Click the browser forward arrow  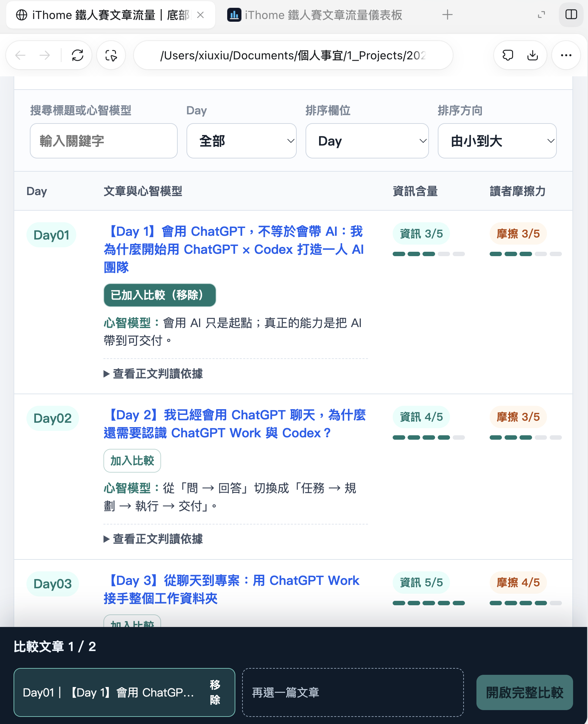[x=44, y=55]
